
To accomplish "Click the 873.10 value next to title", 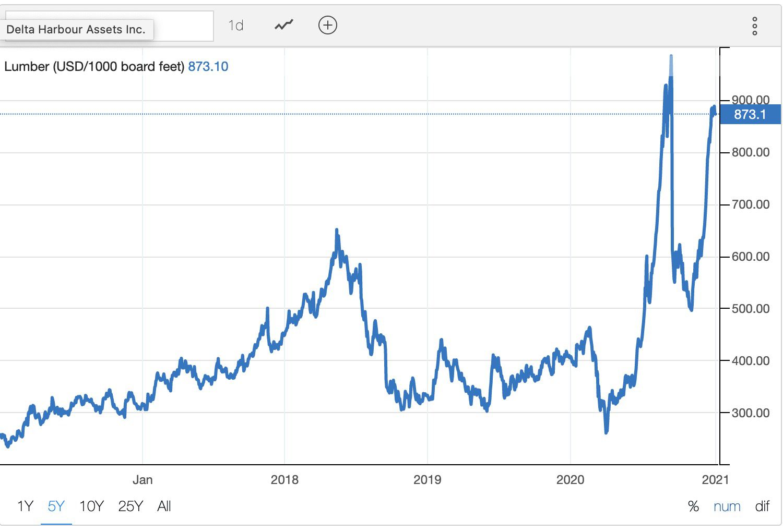I will tap(208, 66).
